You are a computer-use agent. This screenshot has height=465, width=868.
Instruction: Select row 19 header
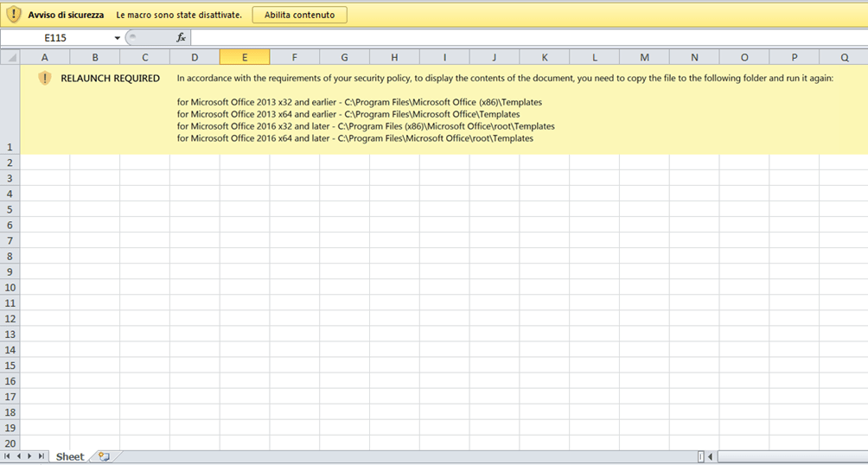pos(10,427)
